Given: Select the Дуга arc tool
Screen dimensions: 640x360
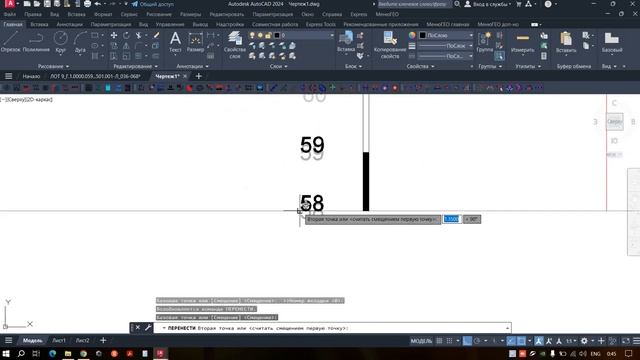Looking at the screenshot, I should tap(80, 42).
